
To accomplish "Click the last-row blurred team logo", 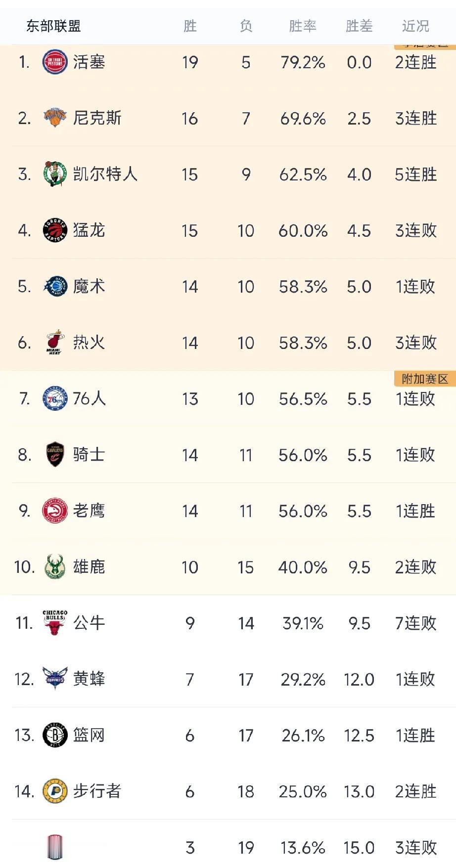I will (55, 847).
